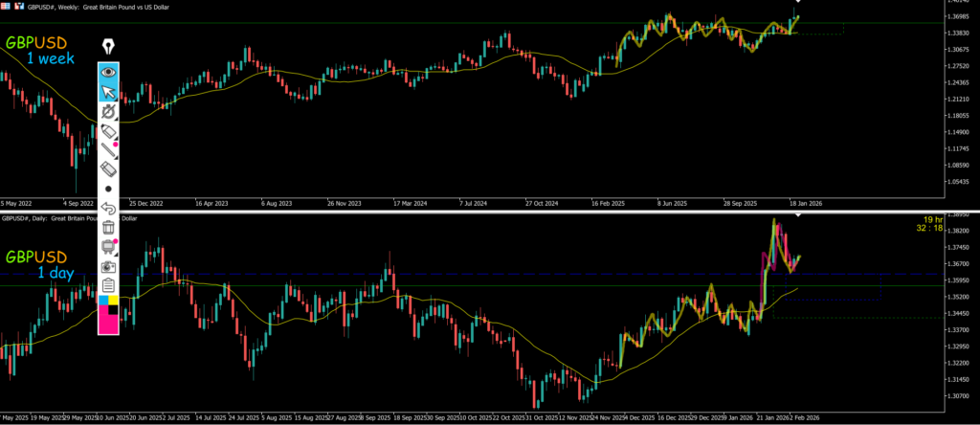Select the small yellow color square
This screenshot has width=980, height=425.
point(115,300)
